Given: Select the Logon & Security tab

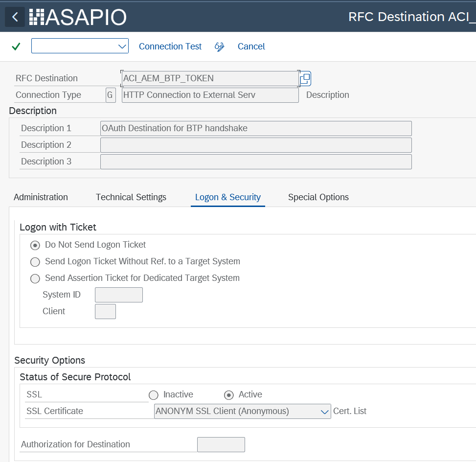Looking at the screenshot, I should coord(227,197).
